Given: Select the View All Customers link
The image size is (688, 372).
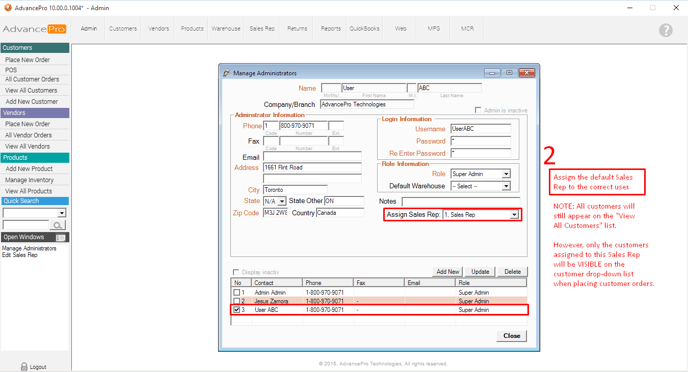Looking at the screenshot, I should (x=31, y=90).
